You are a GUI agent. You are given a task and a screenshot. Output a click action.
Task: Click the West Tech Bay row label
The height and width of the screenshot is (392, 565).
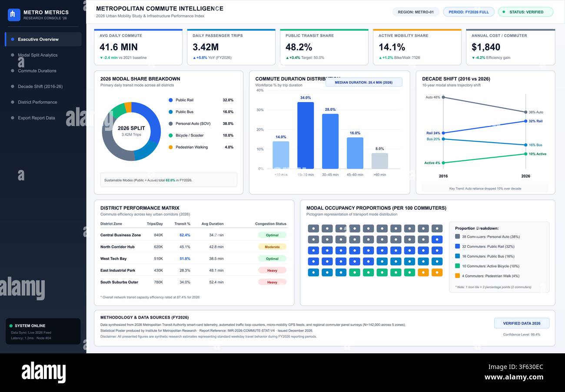[113, 259]
